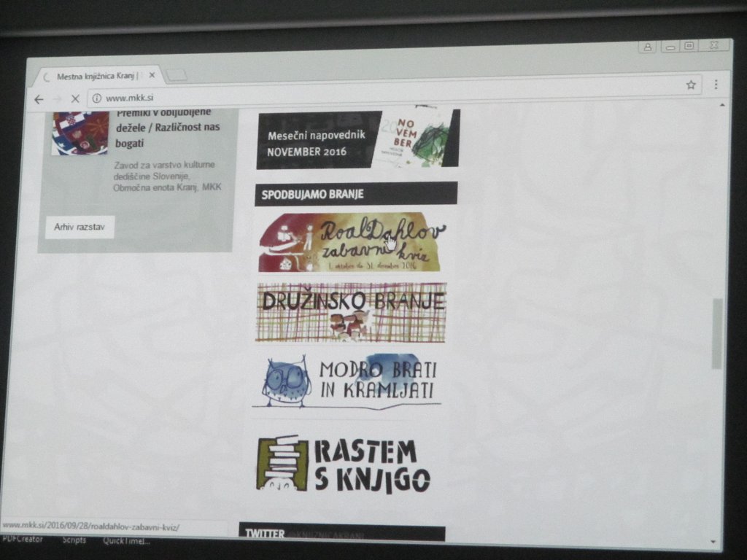
Task: Open the site information icon beside the URL
Action: tap(97, 98)
